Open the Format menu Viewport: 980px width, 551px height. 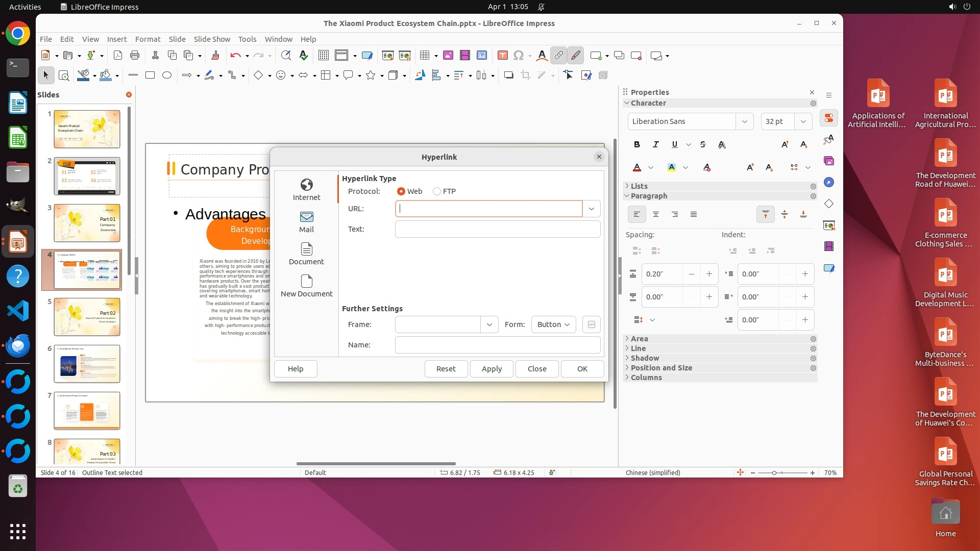coord(148,39)
